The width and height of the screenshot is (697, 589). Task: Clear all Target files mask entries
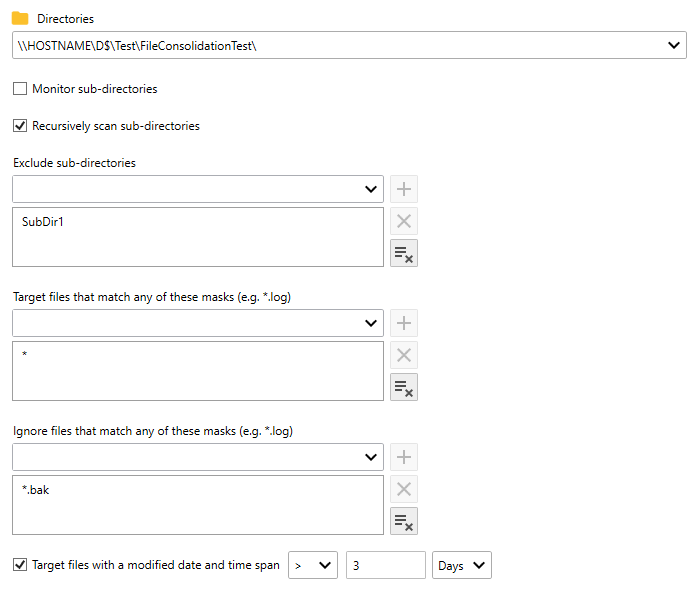point(404,387)
